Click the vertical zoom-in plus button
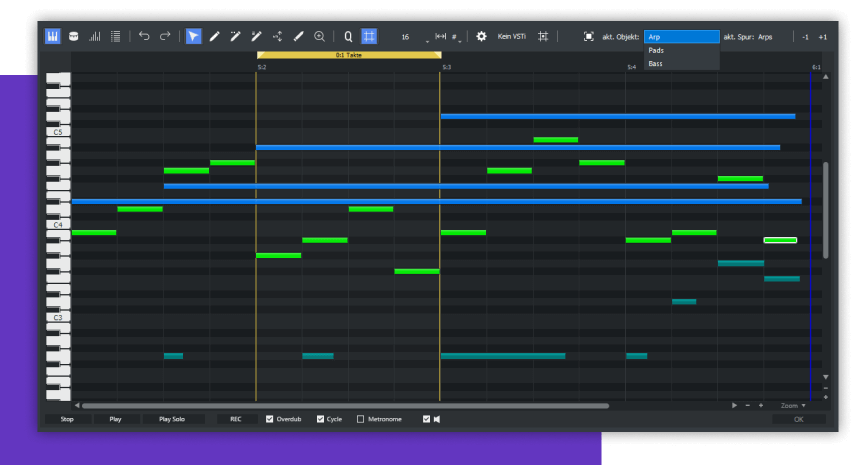The width and height of the screenshot is (856, 465). pos(825,397)
